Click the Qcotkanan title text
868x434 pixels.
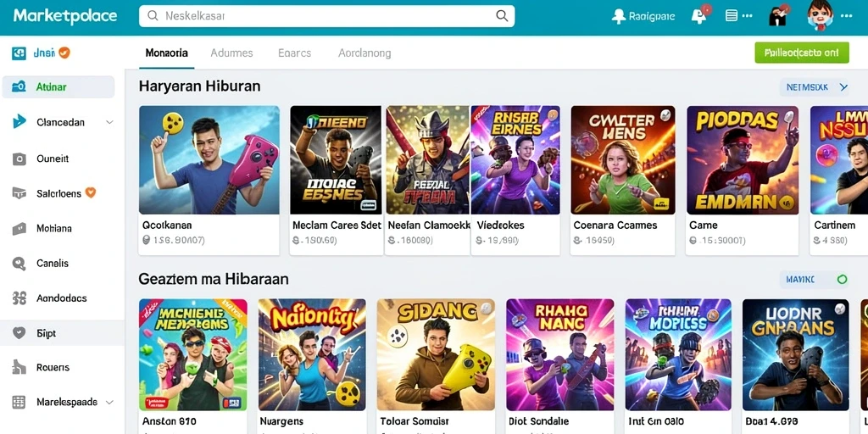167,225
